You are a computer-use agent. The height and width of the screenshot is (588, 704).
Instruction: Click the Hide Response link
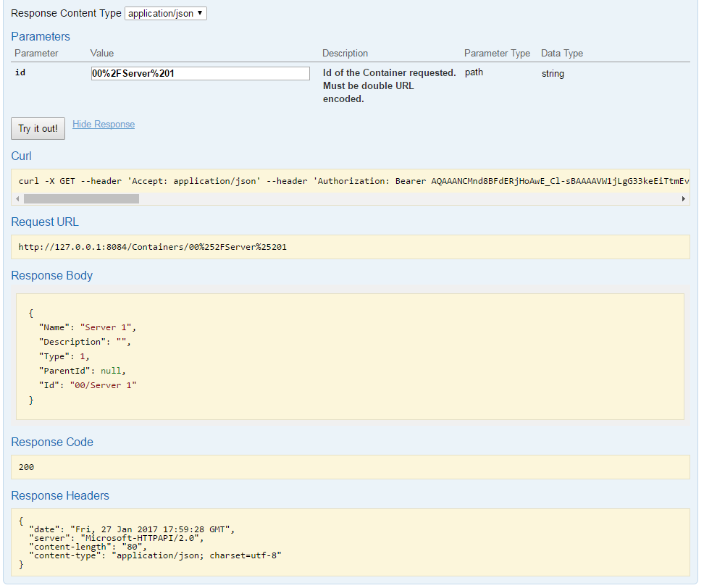coord(104,125)
